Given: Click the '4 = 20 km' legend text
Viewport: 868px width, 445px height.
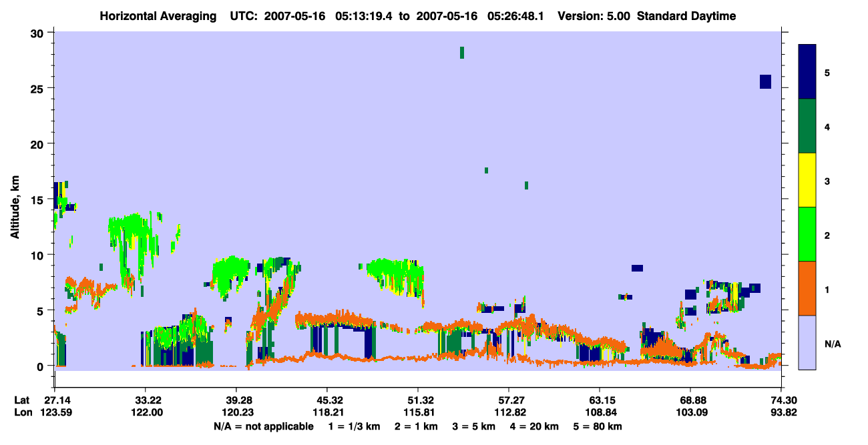Looking at the screenshot, I should click(534, 426).
